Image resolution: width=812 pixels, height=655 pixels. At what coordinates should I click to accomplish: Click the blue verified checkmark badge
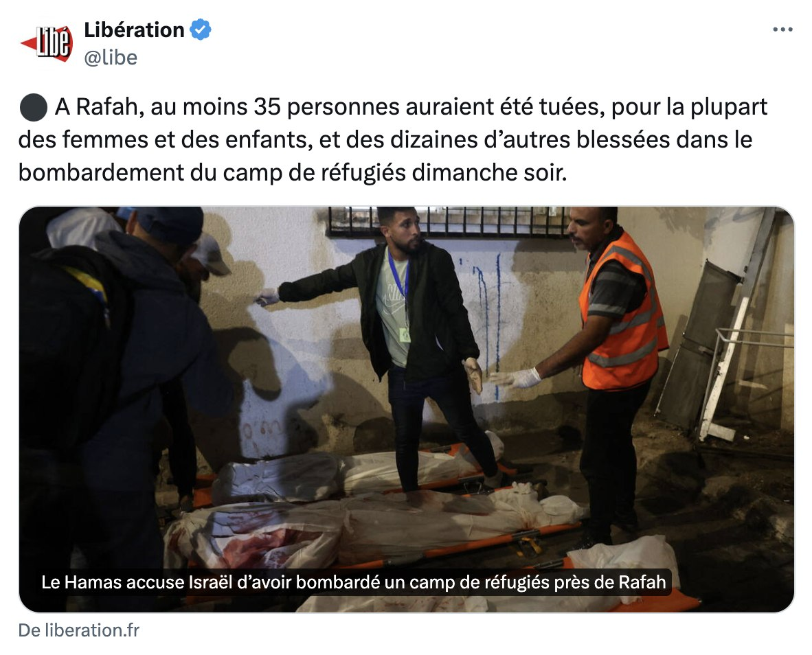click(x=201, y=30)
